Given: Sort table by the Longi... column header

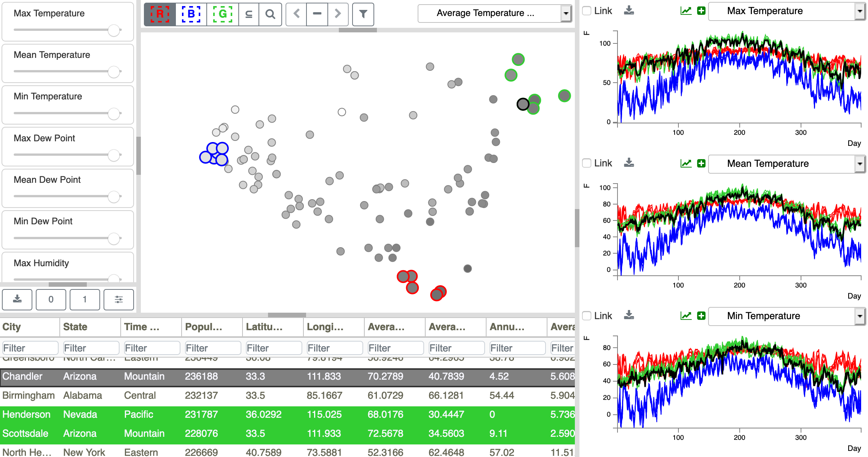Looking at the screenshot, I should point(334,327).
